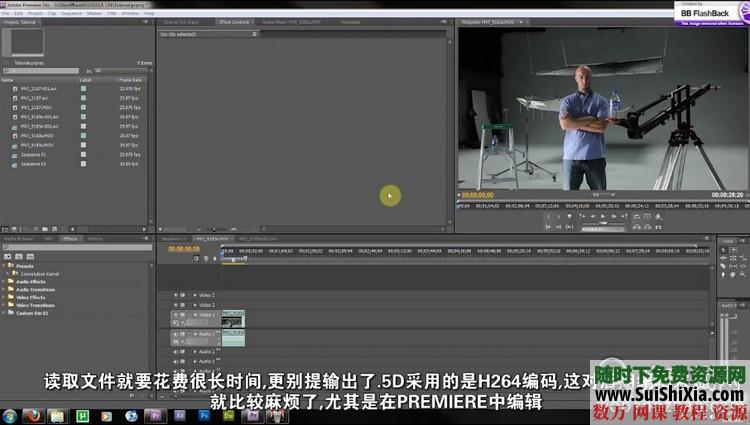Select the Zoom tool

pyautogui.click(x=742, y=274)
